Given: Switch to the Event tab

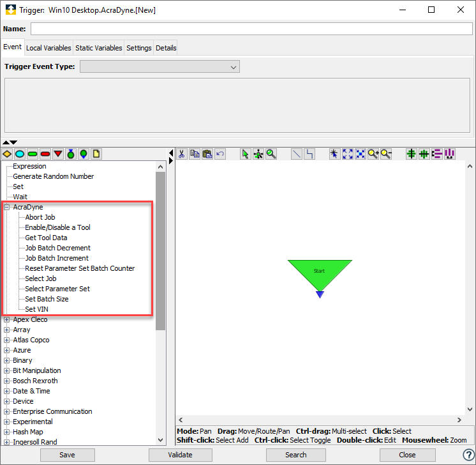Looking at the screenshot, I should click(13, 47).
